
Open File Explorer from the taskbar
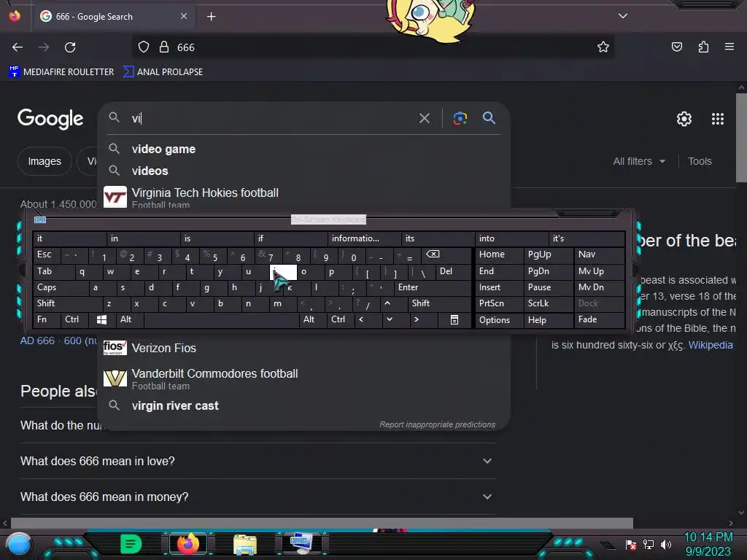[245, 545]
